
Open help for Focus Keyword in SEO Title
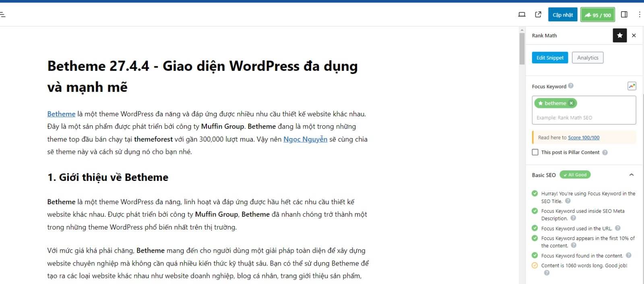click(568, 201)
